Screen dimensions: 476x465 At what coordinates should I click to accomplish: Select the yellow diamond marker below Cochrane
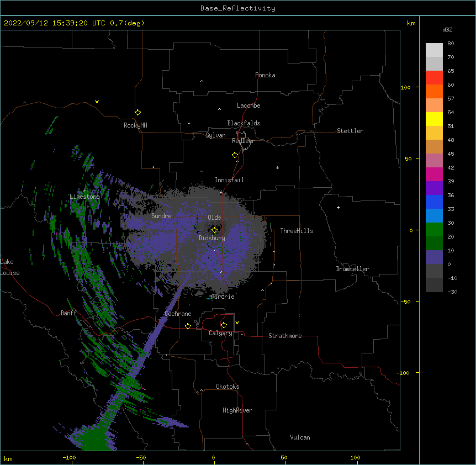click(x=188, y=326)
